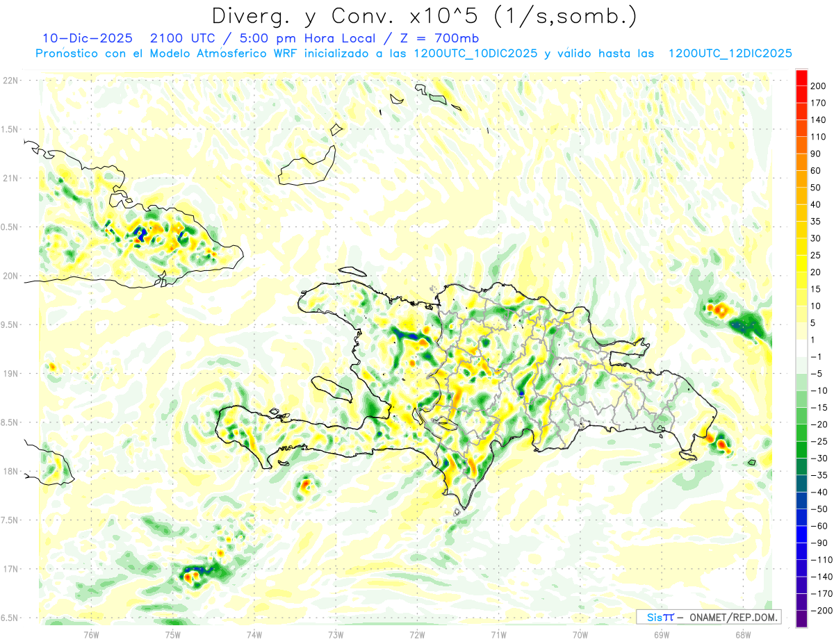Screen dimensions: 834x644
Task: Click the '70W' longitude label
Action: pyautogui.click(x=580, y=634)
